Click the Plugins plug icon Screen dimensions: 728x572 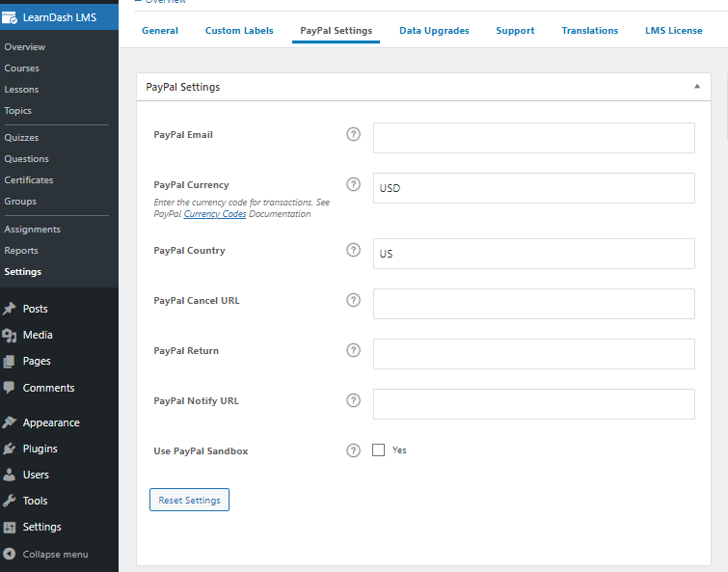[x=10, y=449]
